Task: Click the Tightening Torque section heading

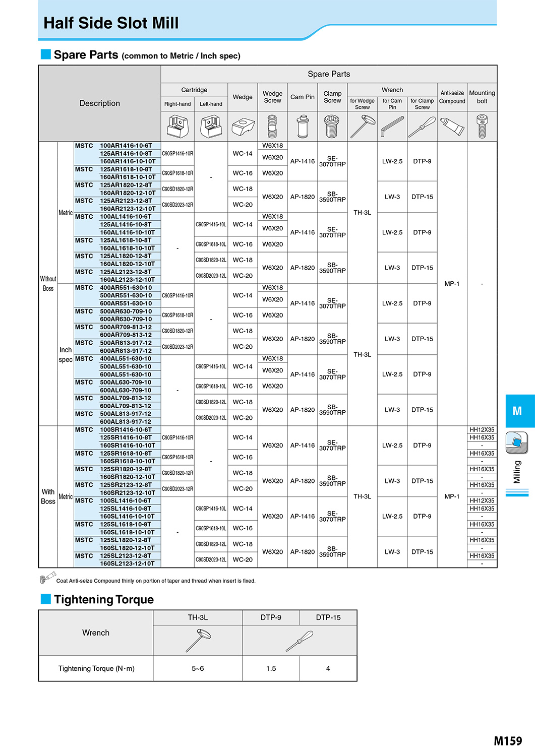Action: point(104,599)
